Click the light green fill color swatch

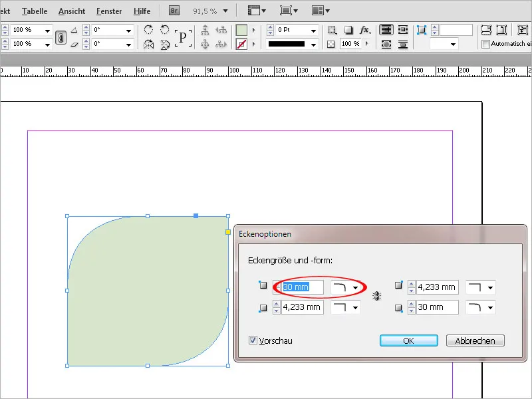click(241, 30)
